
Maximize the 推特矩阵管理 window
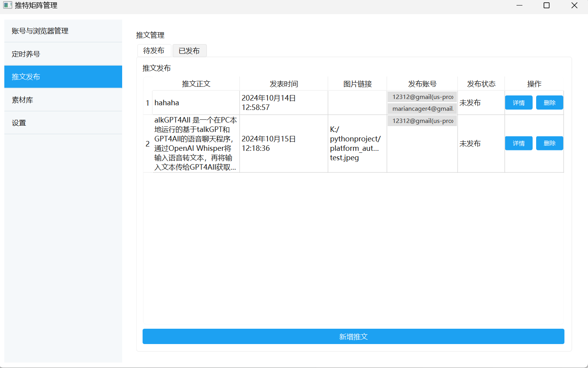point(546,5)
